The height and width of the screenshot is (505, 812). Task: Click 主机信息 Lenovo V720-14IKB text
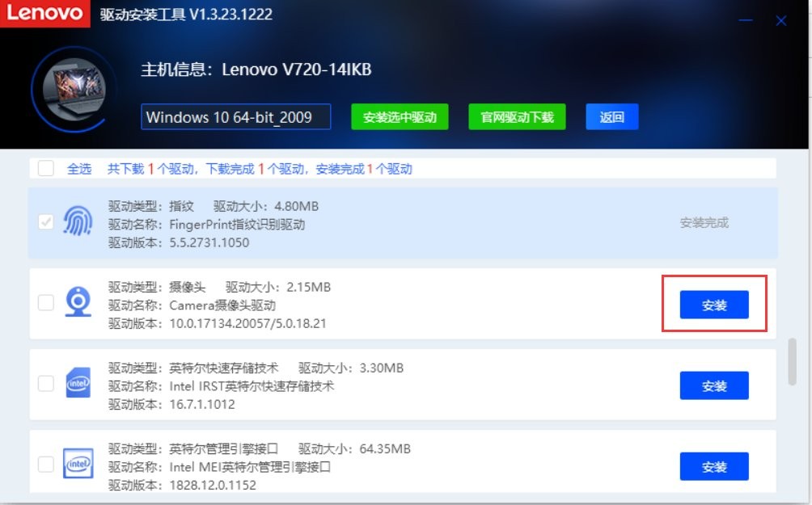coord(256,69)
